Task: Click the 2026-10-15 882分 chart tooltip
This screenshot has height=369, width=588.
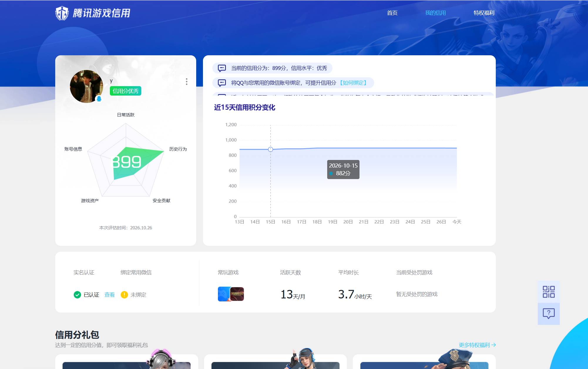Action: [x=343, y=169]
